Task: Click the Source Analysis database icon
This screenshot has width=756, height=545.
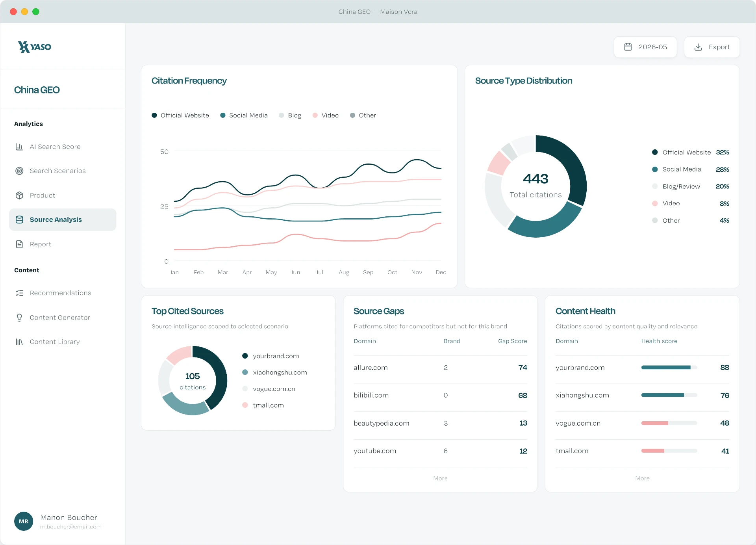Action: tap(19, 219)
